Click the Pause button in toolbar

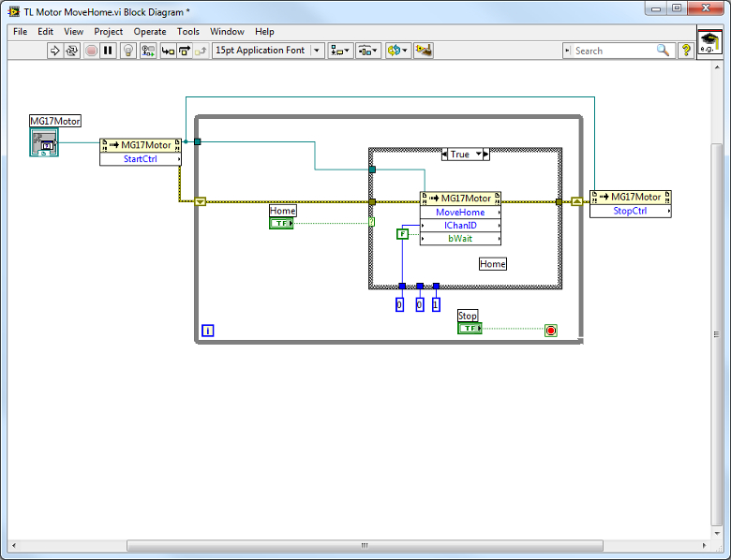pyautogui.click(x=108, y=51)
